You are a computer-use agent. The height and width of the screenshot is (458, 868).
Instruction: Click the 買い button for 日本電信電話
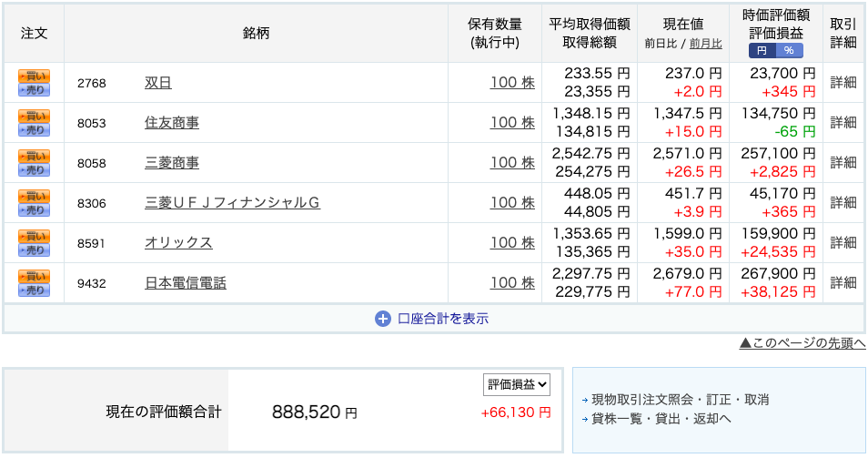(35, 276)
